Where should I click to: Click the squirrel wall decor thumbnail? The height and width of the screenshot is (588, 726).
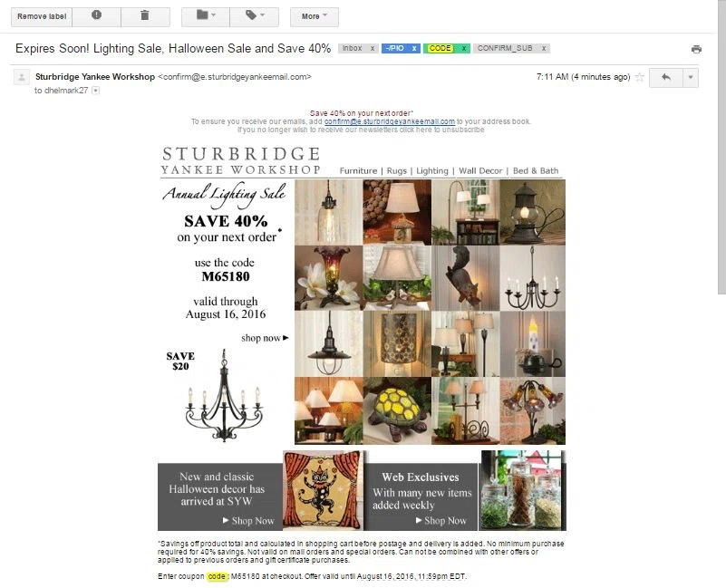pos(465,278)
